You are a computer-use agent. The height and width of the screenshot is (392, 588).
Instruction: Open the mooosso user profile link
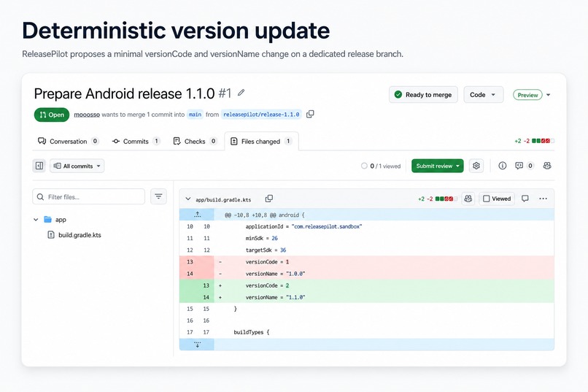[87, 115]
